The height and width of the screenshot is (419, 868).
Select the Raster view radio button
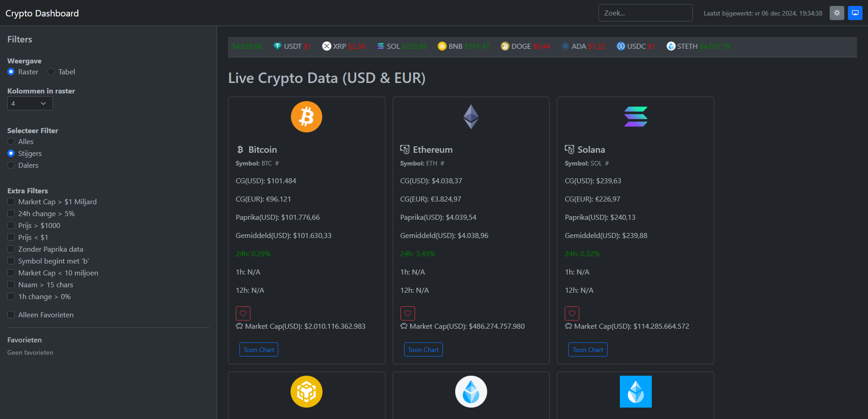click(11, 72)
